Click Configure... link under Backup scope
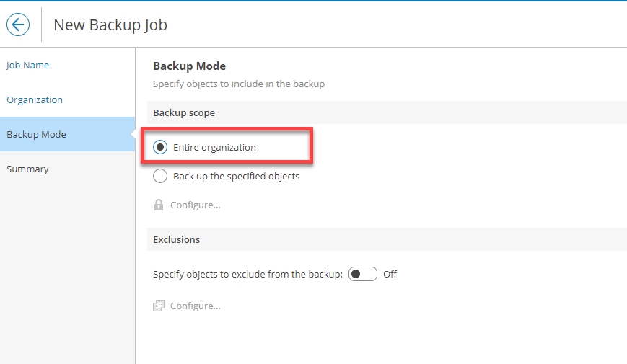This screenshot has height=364, width=627. (195, 205)
